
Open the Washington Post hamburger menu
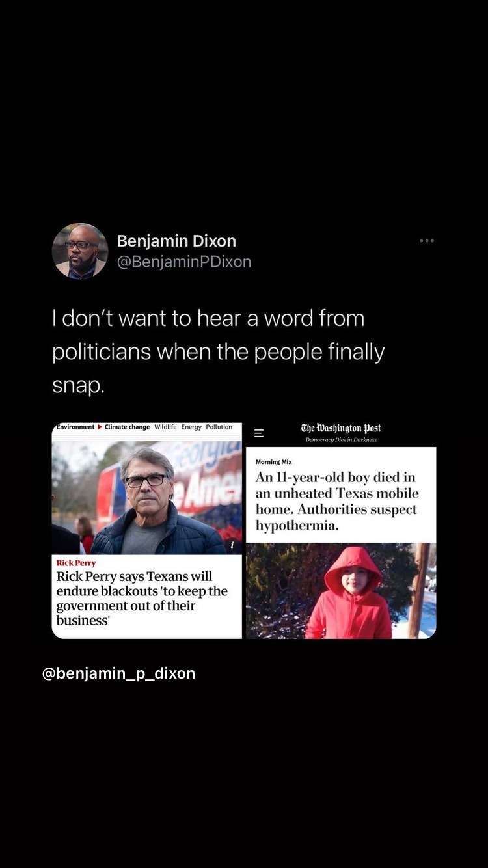point(259,433)
